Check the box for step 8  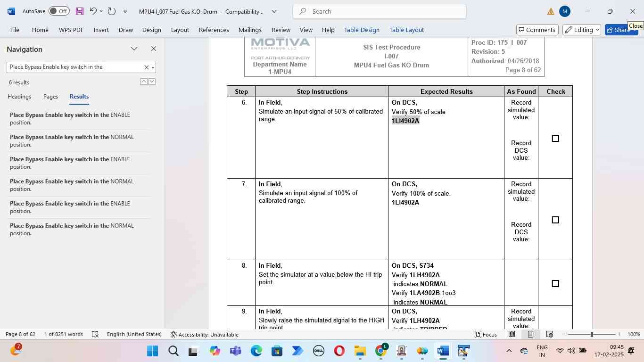pos(555,283)
